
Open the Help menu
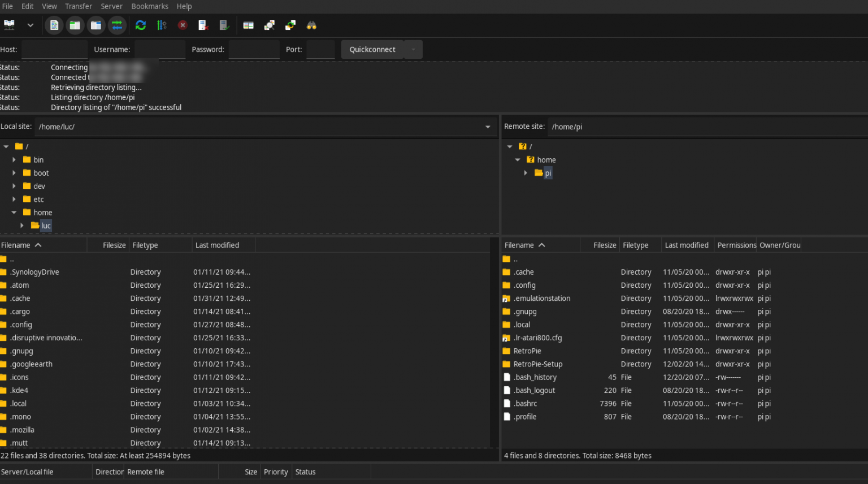click(184, 6)
